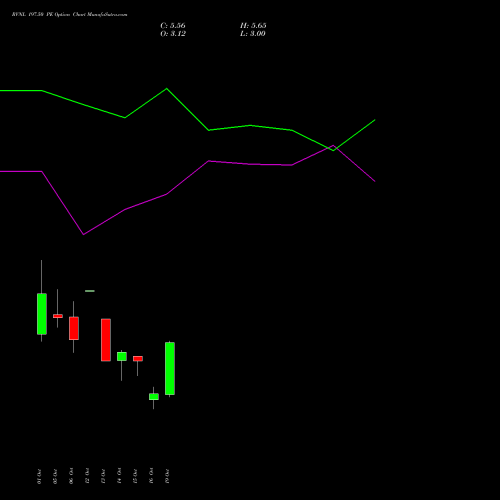Click the tall green candle for 19 Oct
Viewport: 500px width, 500px height.
(170, 368)
